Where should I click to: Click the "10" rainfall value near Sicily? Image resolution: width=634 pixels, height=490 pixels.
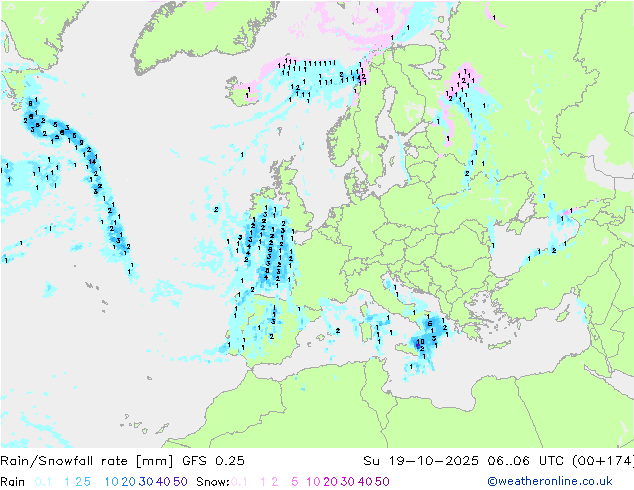tap(421, 342)
